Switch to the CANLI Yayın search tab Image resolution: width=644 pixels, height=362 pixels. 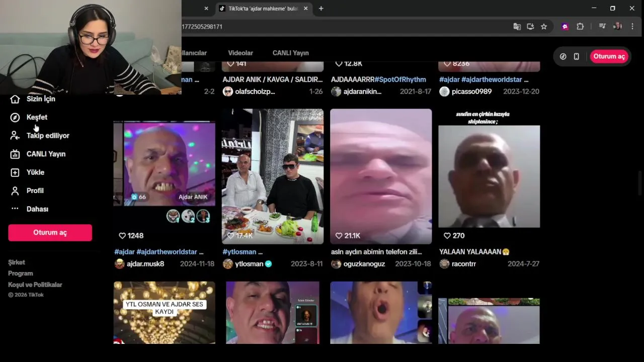coord(291,53)
